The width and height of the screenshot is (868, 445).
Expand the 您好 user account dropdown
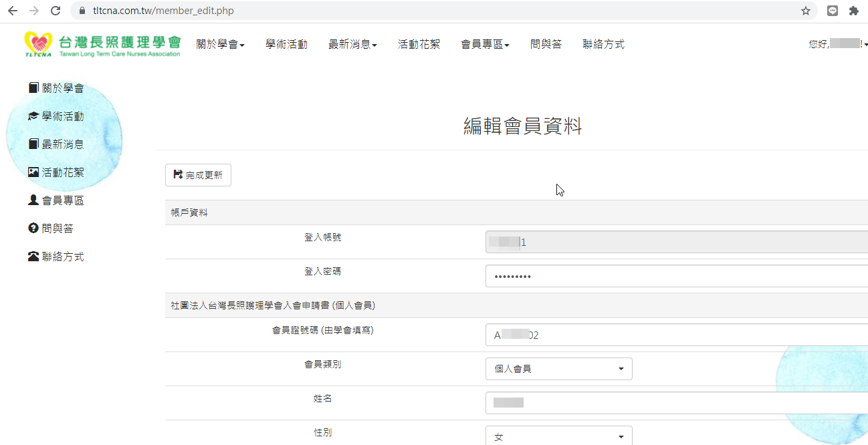(x=838, y=44)
